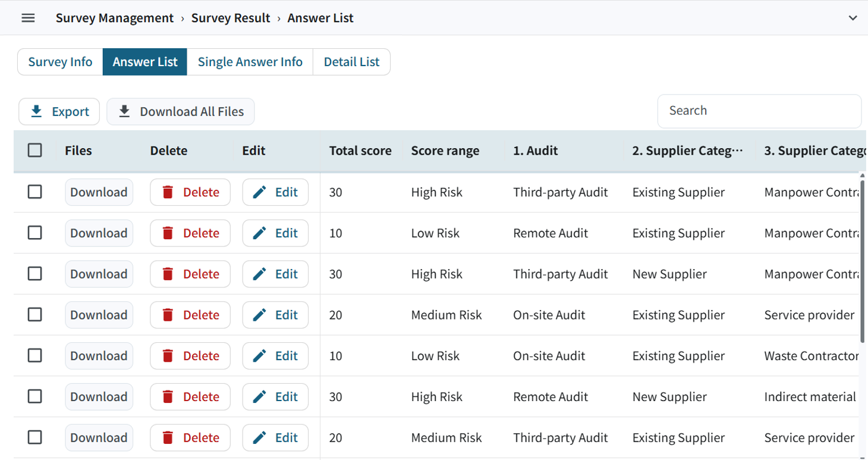Viewport: 868px width, 460px height.
Task: Check the box for Indirect material row
Action: (x=35, y=396)
